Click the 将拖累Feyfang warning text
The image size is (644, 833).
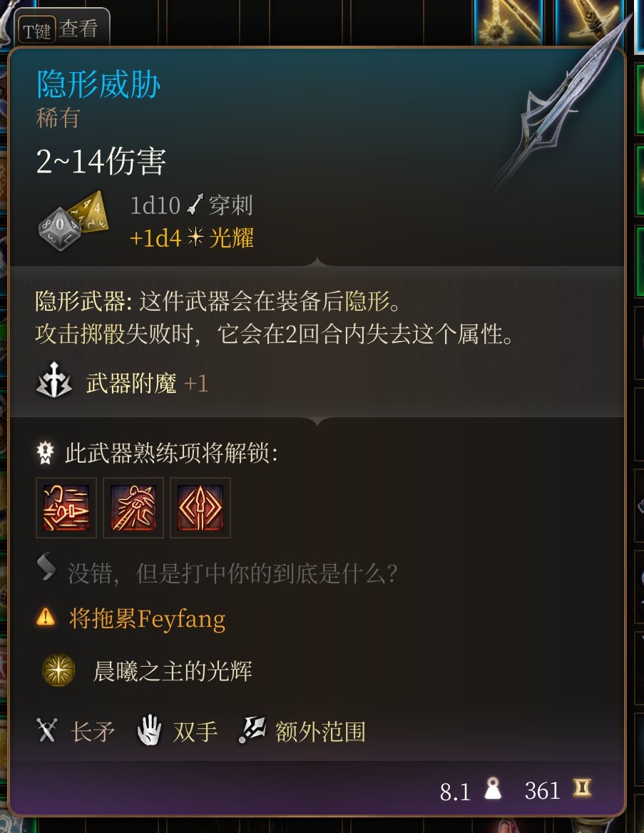point(147,618)
